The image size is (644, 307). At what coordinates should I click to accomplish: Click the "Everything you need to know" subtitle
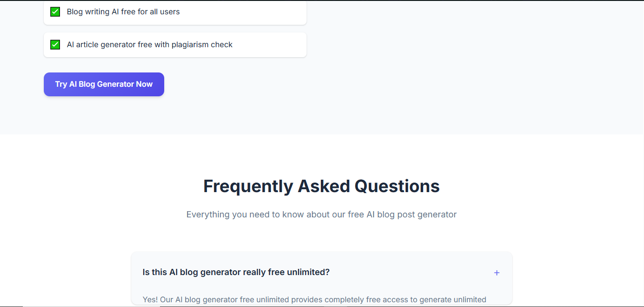click(x=321, y=215)
